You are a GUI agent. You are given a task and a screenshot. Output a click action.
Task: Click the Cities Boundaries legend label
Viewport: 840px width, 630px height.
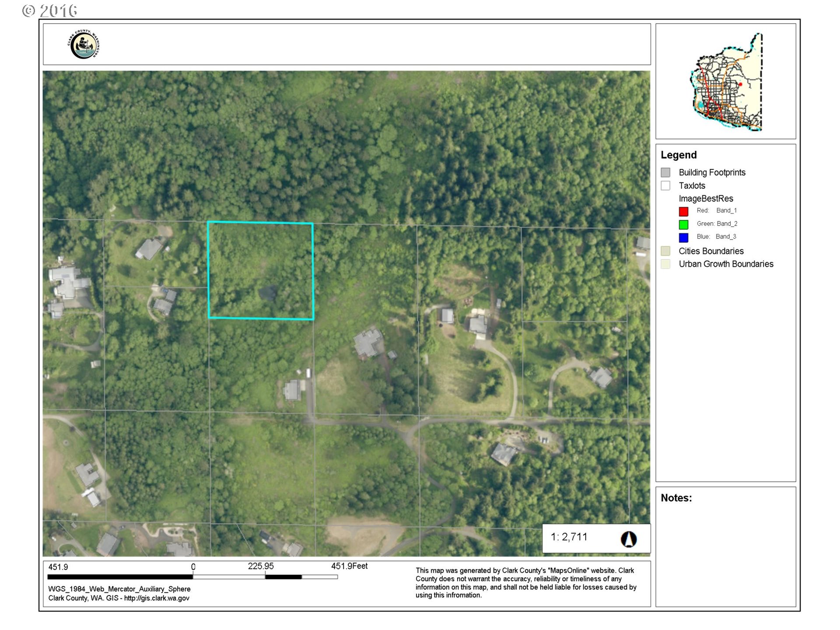pyautogui.click(x=711, y=251)
